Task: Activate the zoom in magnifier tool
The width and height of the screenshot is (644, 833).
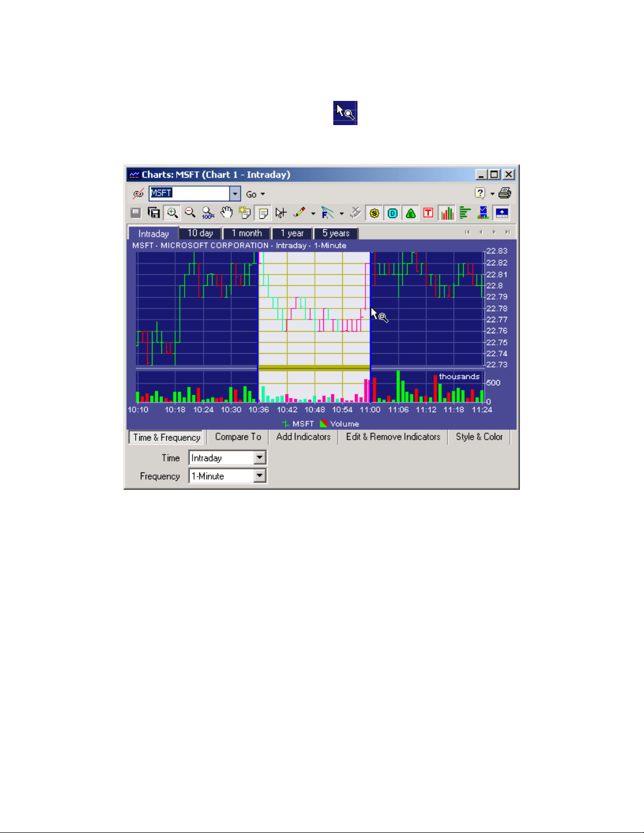Action: (172, 213)
